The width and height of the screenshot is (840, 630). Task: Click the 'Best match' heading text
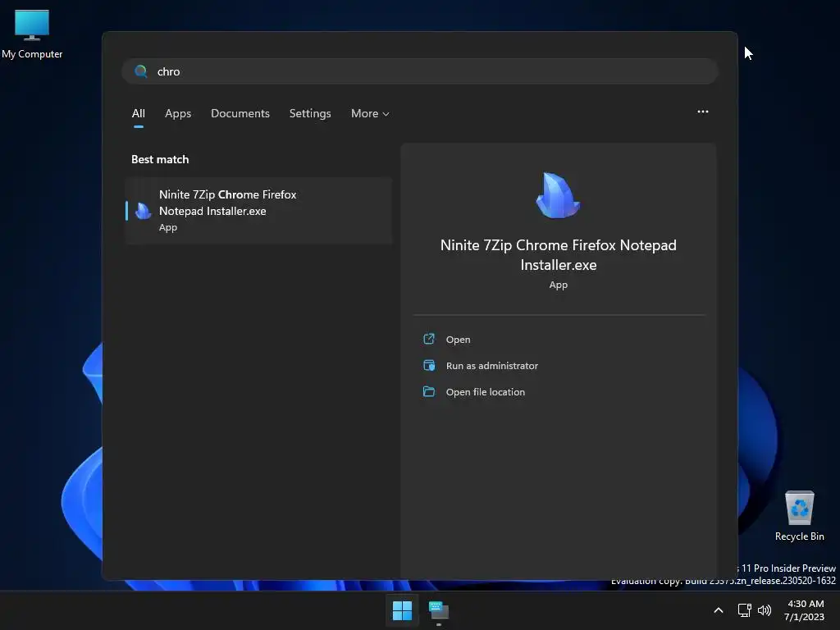coord(160,159)
